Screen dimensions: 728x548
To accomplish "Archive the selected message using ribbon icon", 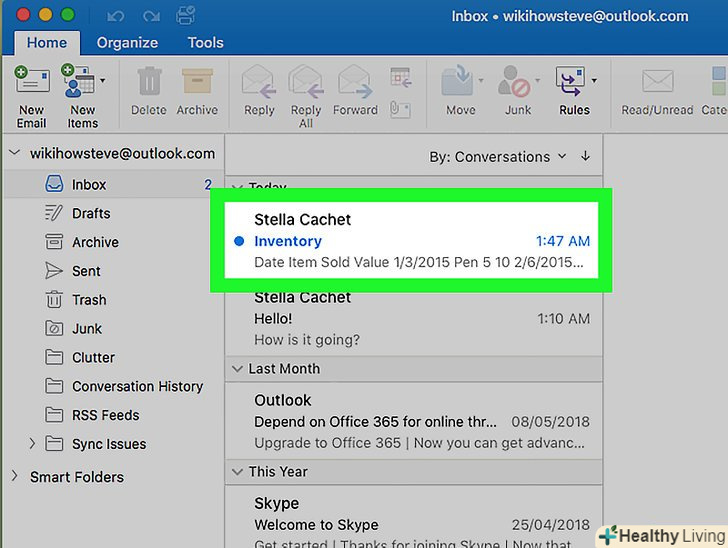I will tap(197, 83).
